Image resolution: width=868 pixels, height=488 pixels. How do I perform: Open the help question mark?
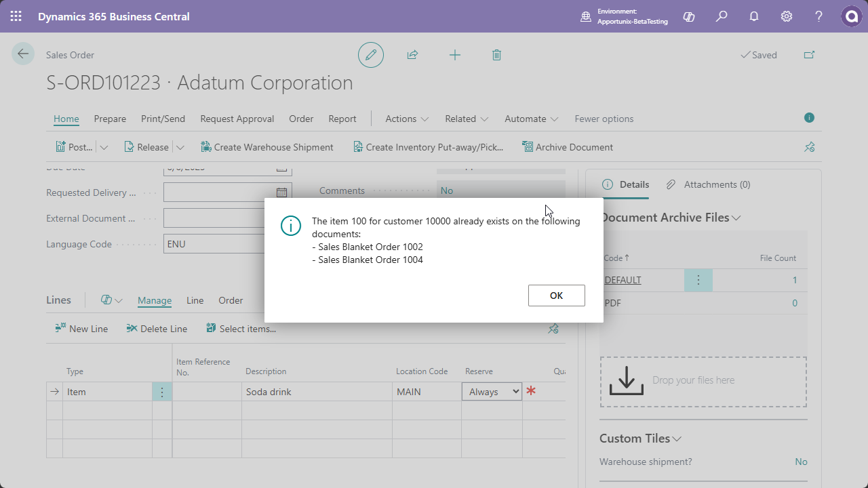tap(819, 16)
